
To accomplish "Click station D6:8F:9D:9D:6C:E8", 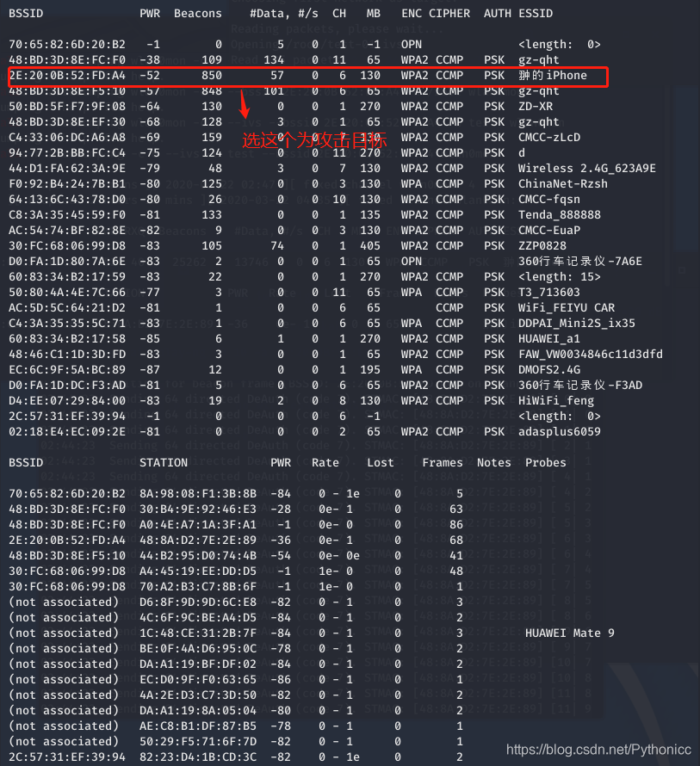I will [x=197, y=602].
